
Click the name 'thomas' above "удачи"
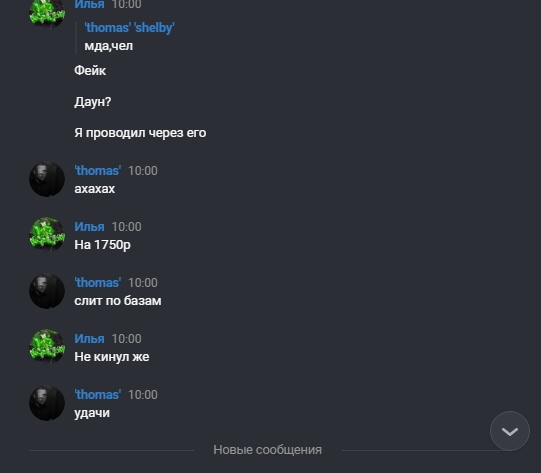[x=98, y=394]
